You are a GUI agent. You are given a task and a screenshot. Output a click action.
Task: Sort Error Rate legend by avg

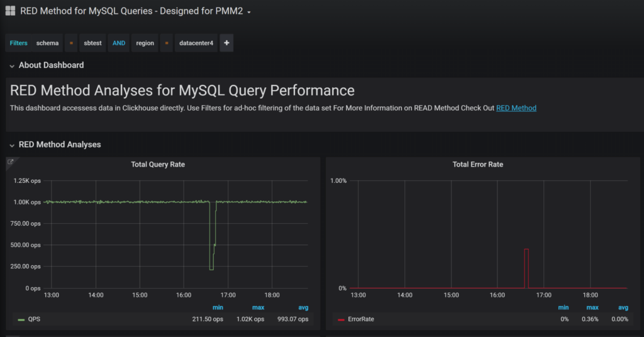[x=623, y=307]
